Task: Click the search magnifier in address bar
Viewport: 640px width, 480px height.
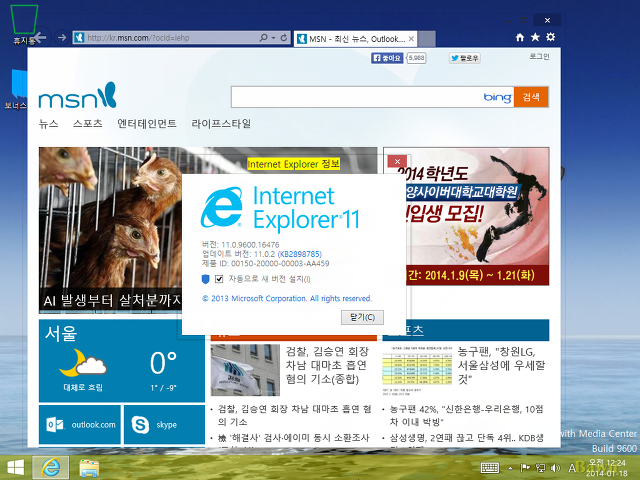Action: [264, 38]
